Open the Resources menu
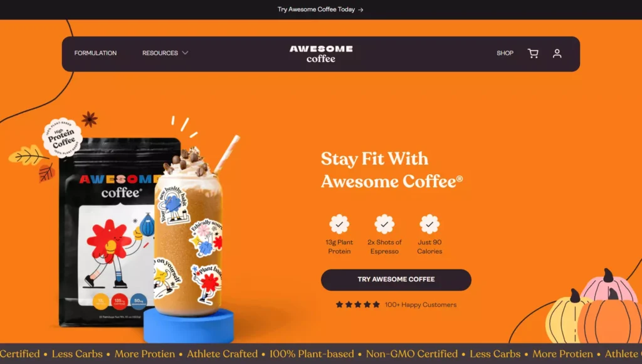The height and width of the screenshot is (364, 642). (x=165, y=53)
